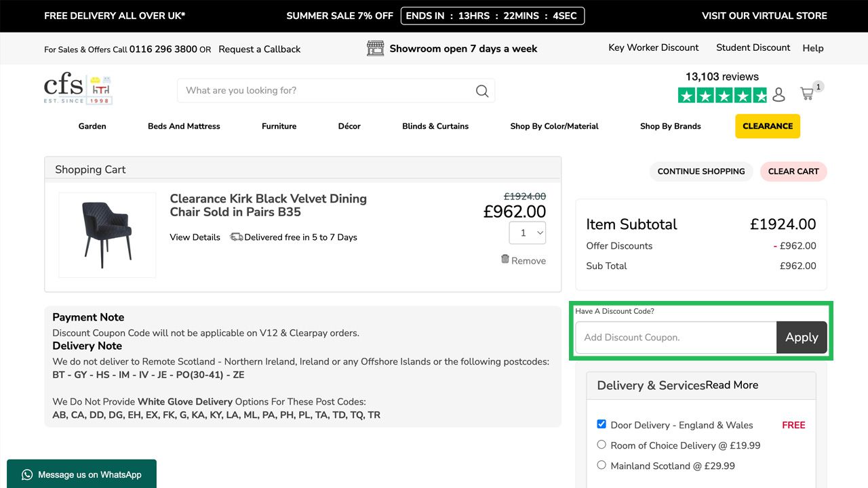Expand the Furniture category menu
The image size is (868, 488).
279,126
